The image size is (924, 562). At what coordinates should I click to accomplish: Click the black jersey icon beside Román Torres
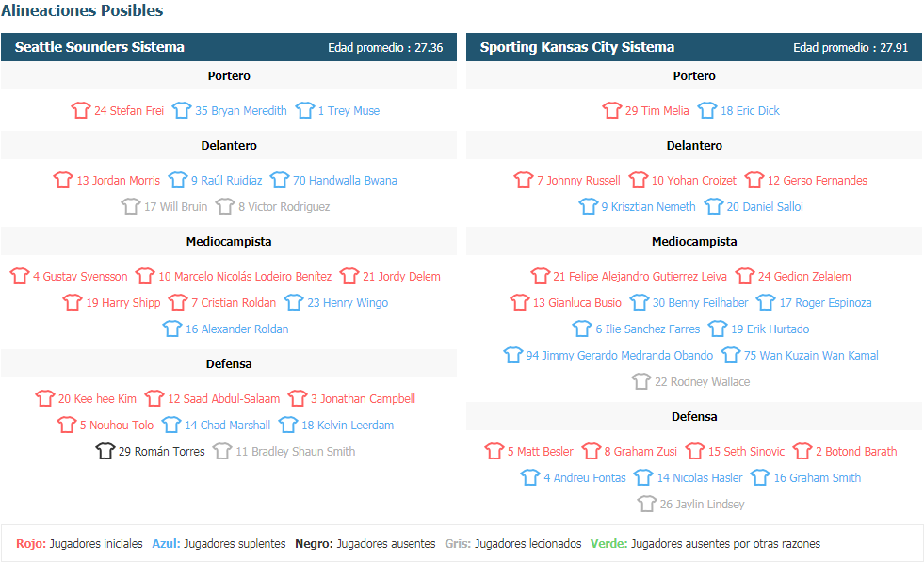tap(105, 451)
